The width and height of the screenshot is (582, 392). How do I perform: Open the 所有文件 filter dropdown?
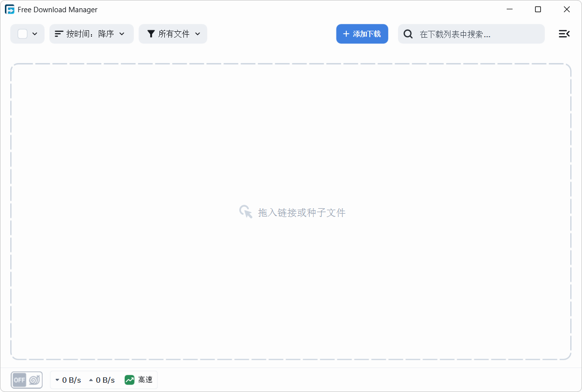[173, 34]
